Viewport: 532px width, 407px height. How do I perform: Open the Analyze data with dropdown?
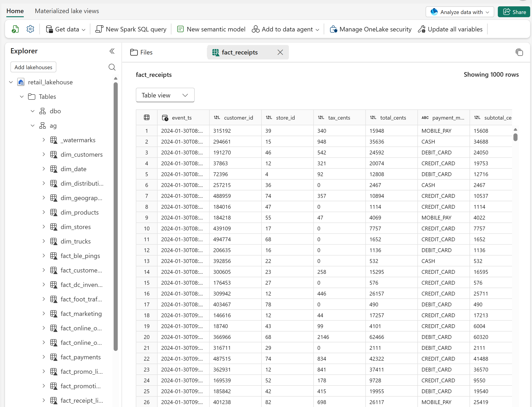coord(460,12)
